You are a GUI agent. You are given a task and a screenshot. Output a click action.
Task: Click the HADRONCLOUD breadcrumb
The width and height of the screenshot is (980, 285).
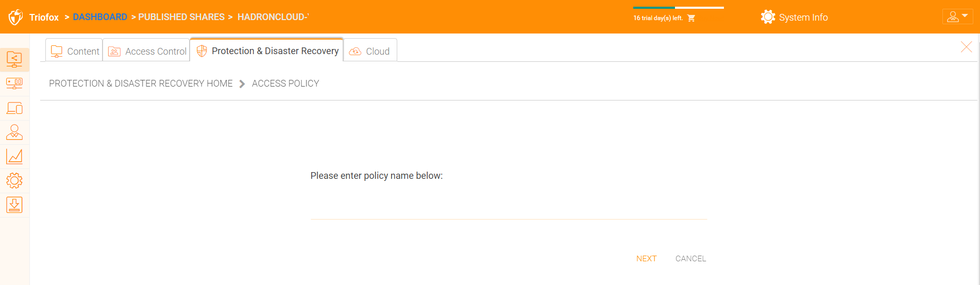[x=273, y=17]
